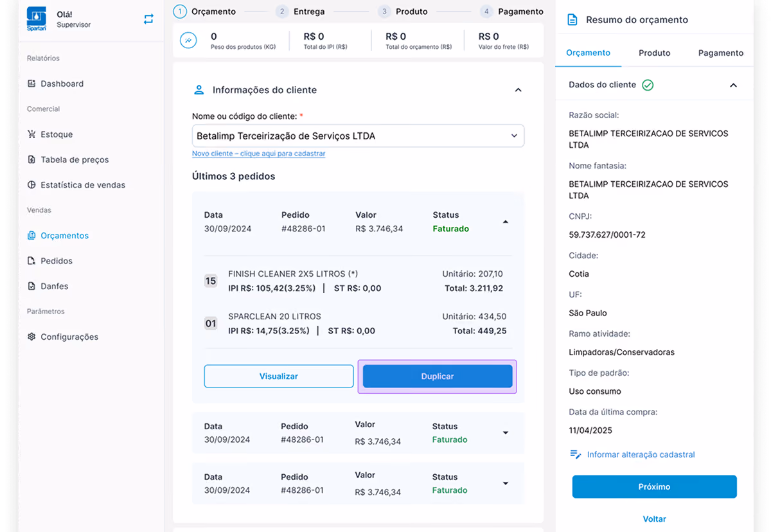771x532 pixels.
Task: Switch to the Produto summary tab
Action: tap(654, 53)
